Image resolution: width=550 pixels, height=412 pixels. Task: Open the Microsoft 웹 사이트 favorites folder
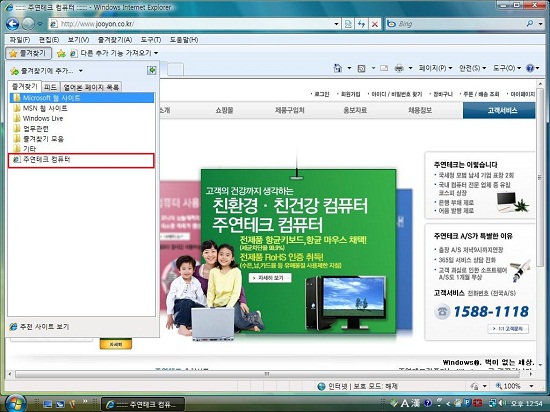[x=81, y=98]
